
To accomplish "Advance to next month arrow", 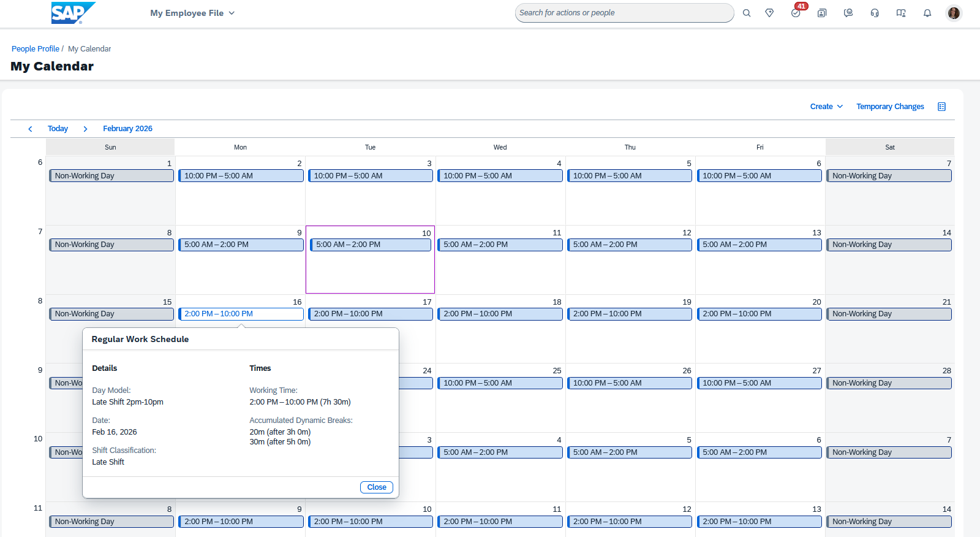I will click(85, 129).
